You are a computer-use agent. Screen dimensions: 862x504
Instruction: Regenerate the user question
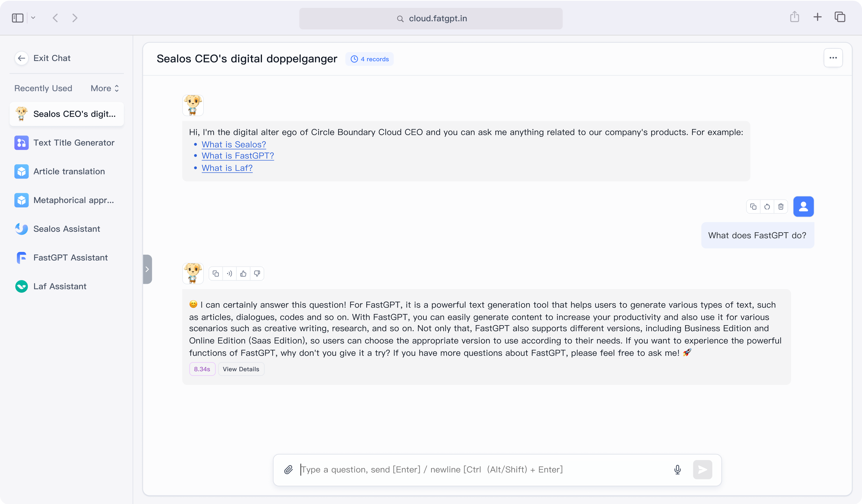click(x=767, y=207)
